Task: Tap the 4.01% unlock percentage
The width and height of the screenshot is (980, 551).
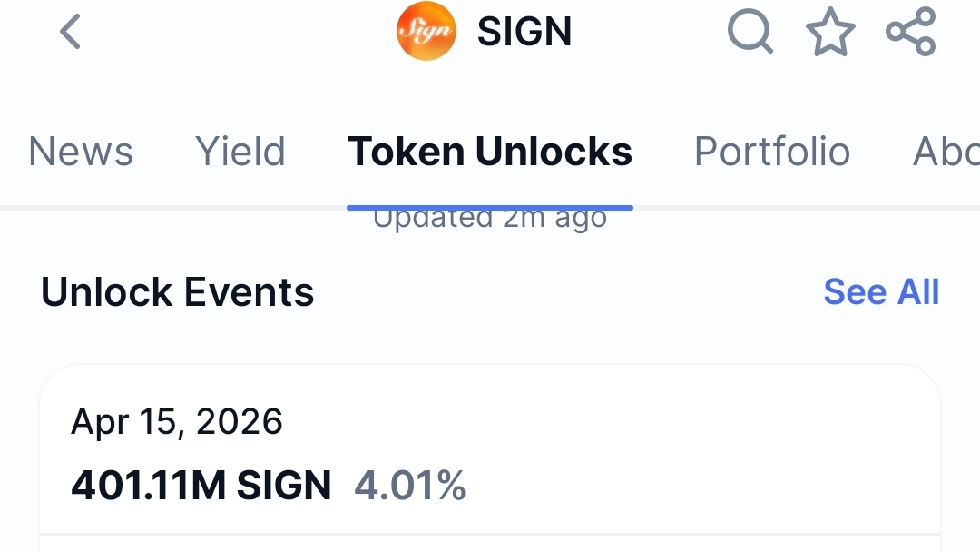Action: tap(410, 486)
